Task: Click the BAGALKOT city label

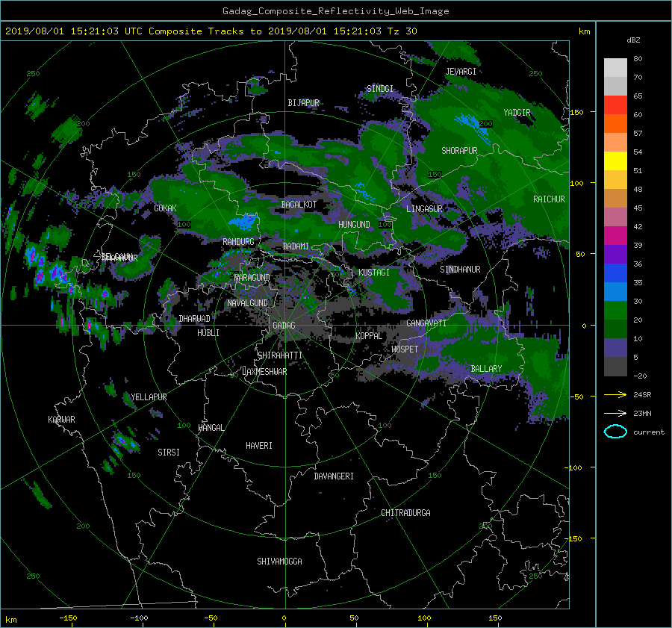Action: (299, 205)
